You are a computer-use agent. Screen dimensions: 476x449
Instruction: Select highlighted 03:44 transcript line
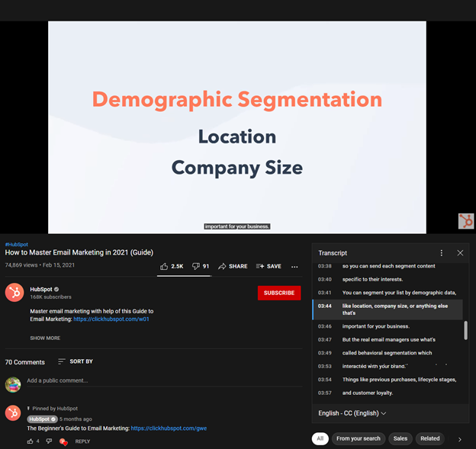coord(388,309)
